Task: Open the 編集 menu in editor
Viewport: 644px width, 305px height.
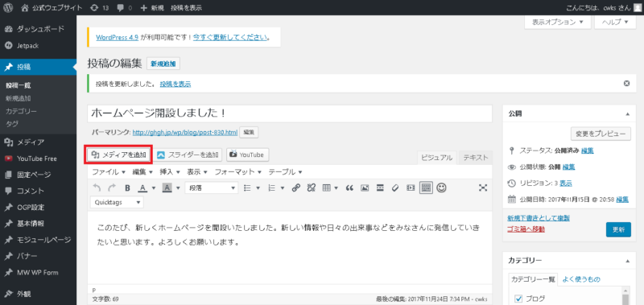Action: pyautogui.click(x=142, y=171)
